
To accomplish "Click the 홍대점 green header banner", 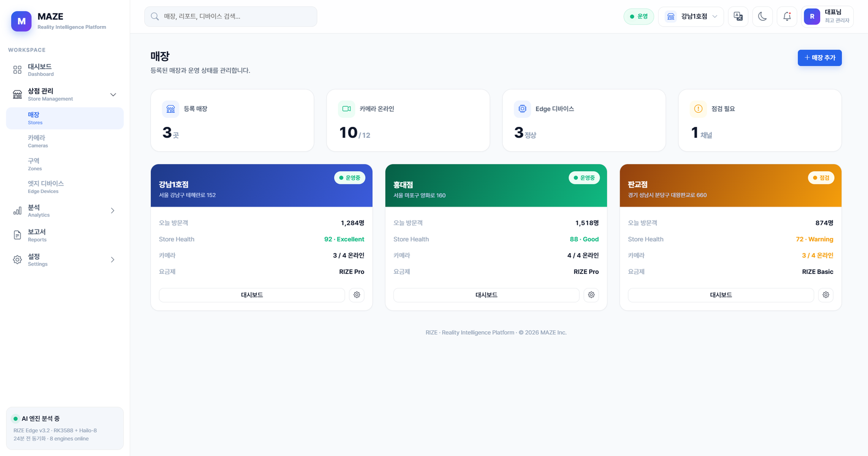I will pyautogui.click(x=496, y=185).
